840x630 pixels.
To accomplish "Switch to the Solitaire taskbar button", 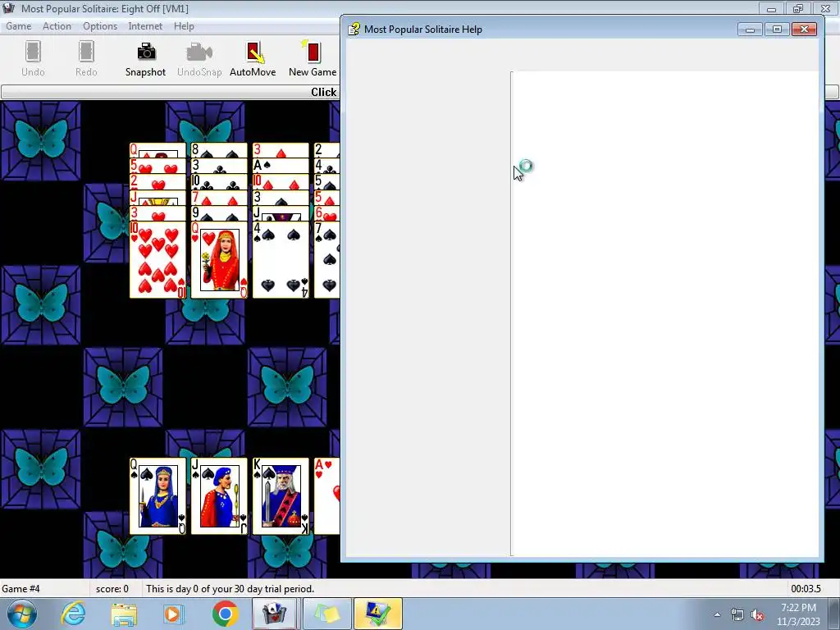I will click(x=275, y=614).
